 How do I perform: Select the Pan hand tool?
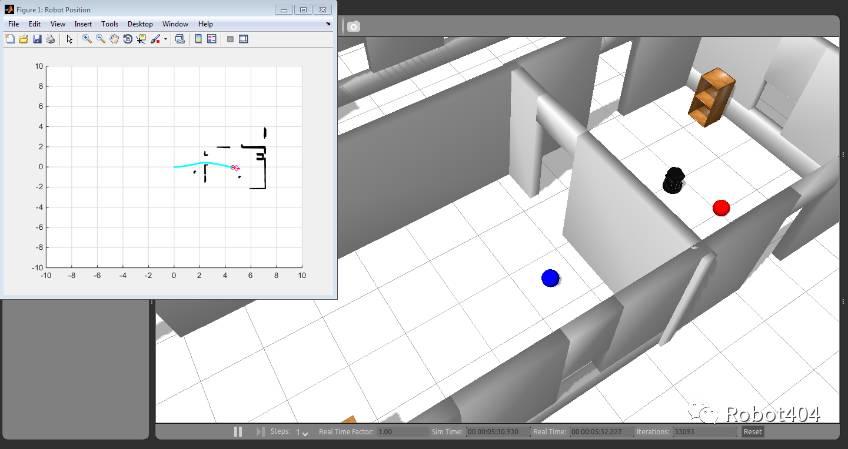114,39
